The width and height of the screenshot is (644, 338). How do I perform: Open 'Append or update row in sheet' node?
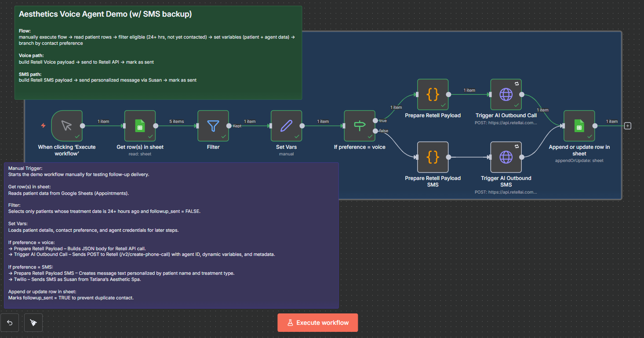click(x=579, y=126)
